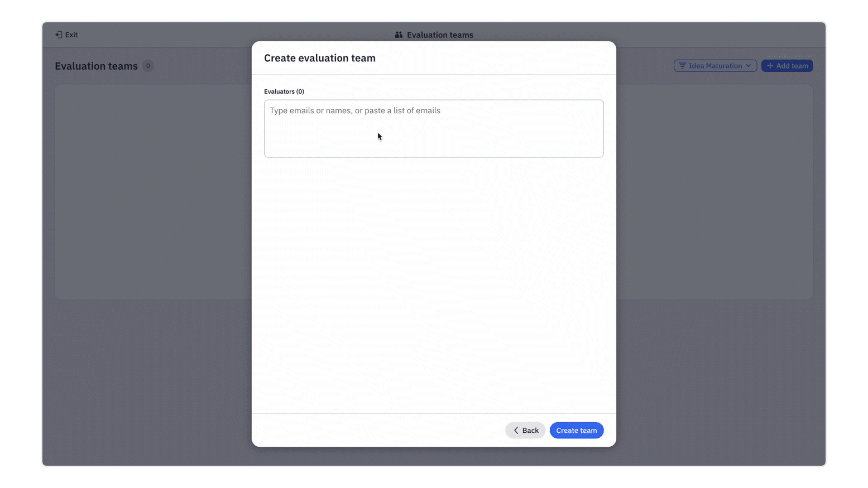
Task: Click the Back button in the dialog
Action: point(525,430)
